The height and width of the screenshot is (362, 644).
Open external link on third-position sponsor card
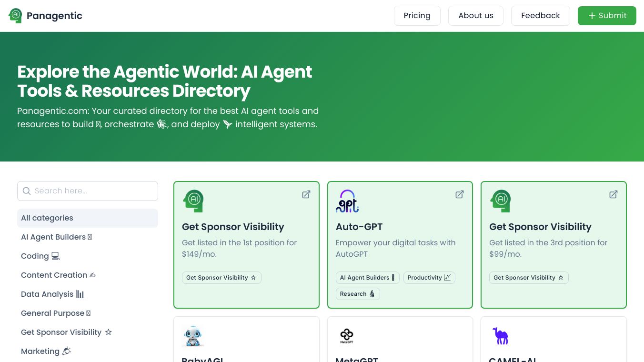click(614, 194)
